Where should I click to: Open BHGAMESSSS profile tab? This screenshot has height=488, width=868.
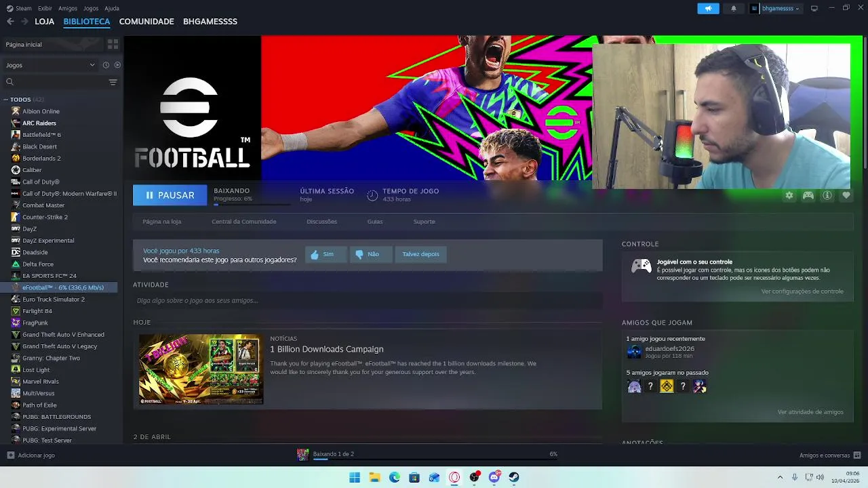[210, 22]
